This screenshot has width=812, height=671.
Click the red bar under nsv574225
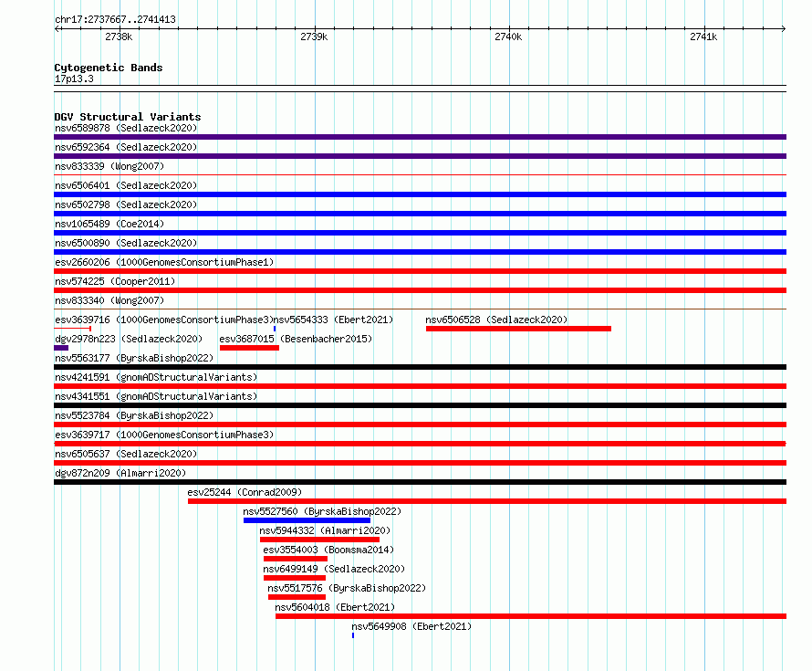point(420,290)
